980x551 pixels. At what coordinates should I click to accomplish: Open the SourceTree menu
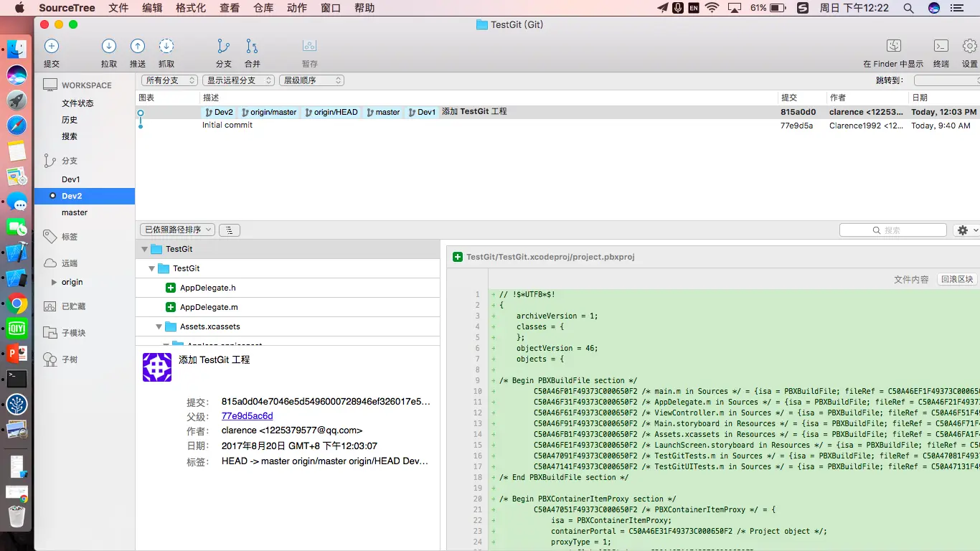point(67,8)
